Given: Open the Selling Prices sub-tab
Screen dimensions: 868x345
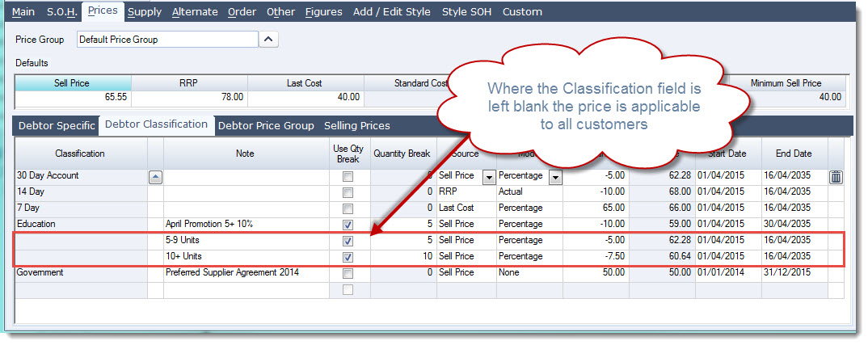Looking at the screenshot, I should click(357, 126).
